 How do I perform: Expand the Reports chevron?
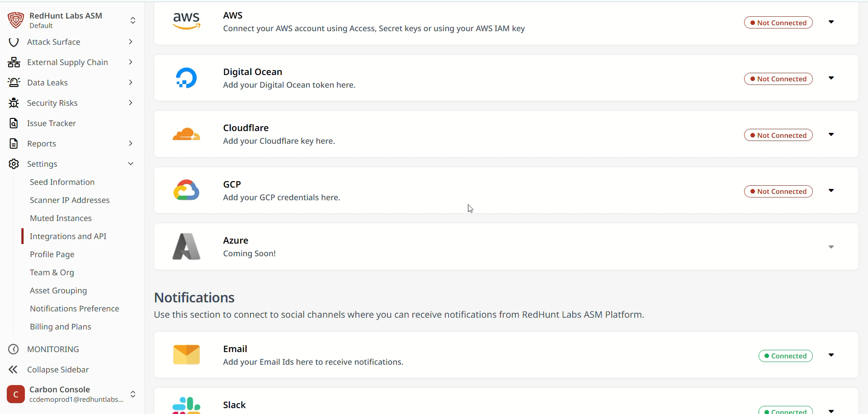[x=131, y=144]
